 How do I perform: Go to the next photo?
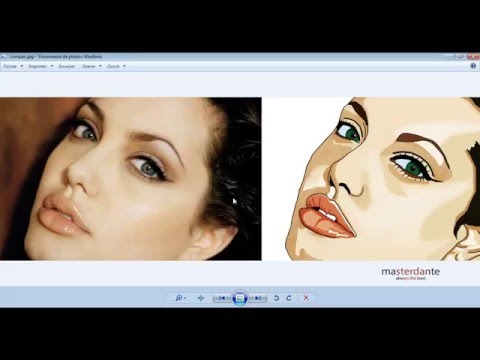click(x=258, y=298)
